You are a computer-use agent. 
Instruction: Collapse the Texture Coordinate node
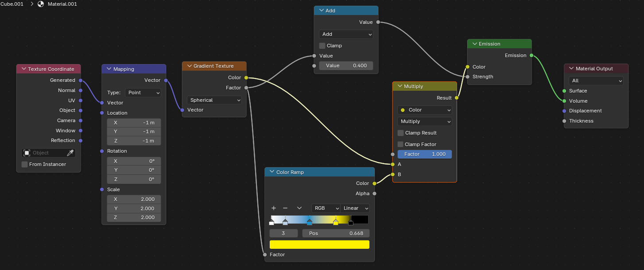point(24,69)
